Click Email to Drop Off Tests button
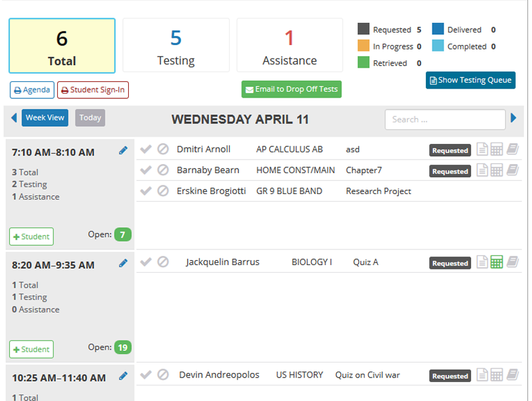 click(291, 89)
